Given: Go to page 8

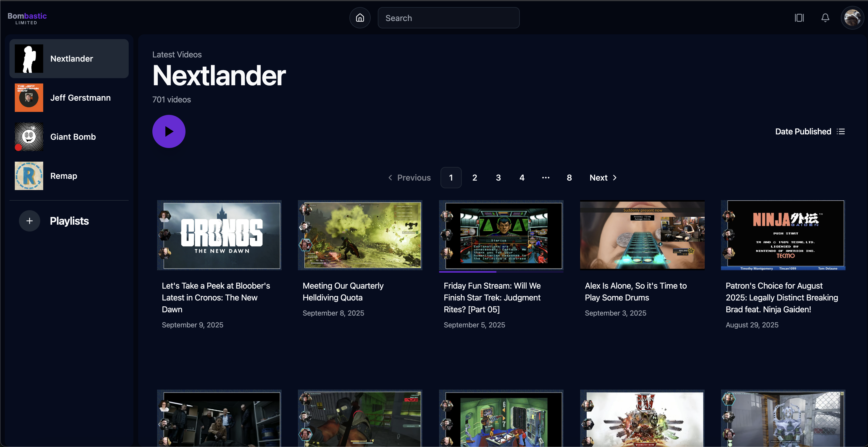Looking at the screenshot, I should click(569, 178).
